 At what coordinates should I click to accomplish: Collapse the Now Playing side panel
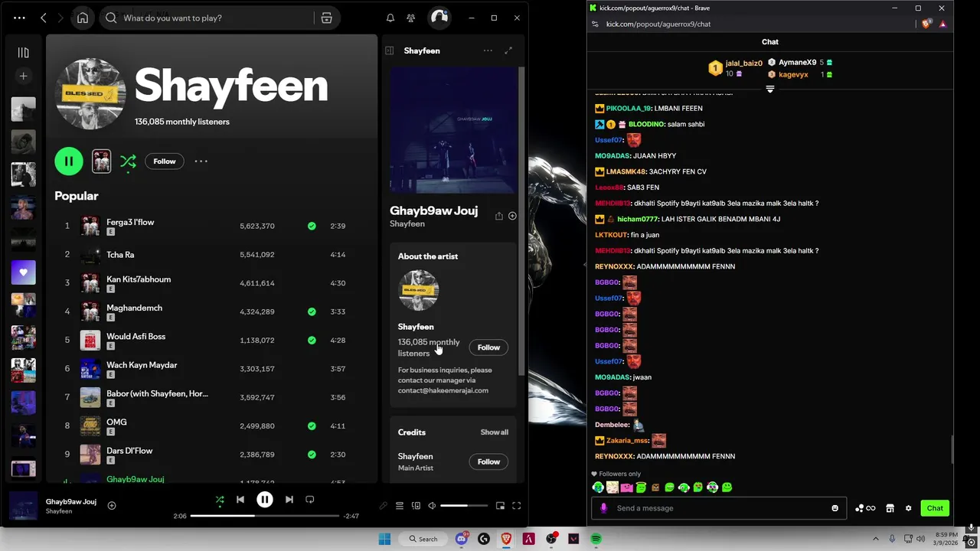pos(389,51)
